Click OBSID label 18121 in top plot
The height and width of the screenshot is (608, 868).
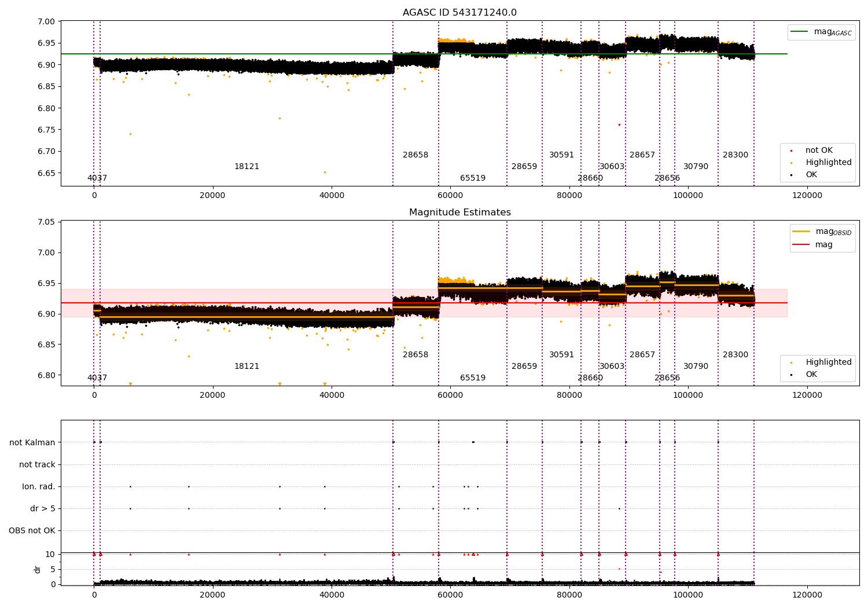pyautogui.click(x=247, y=167)
